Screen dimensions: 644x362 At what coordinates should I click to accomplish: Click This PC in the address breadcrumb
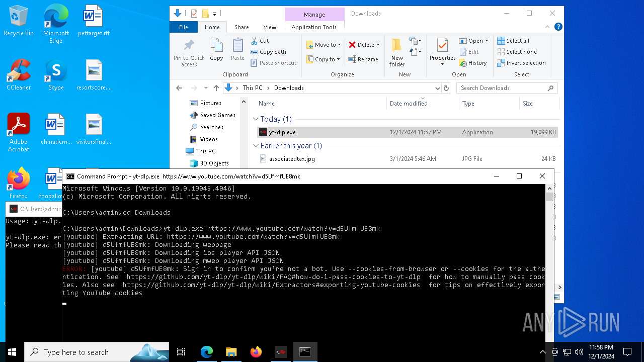pyautogui.click(x=253, y=88)
